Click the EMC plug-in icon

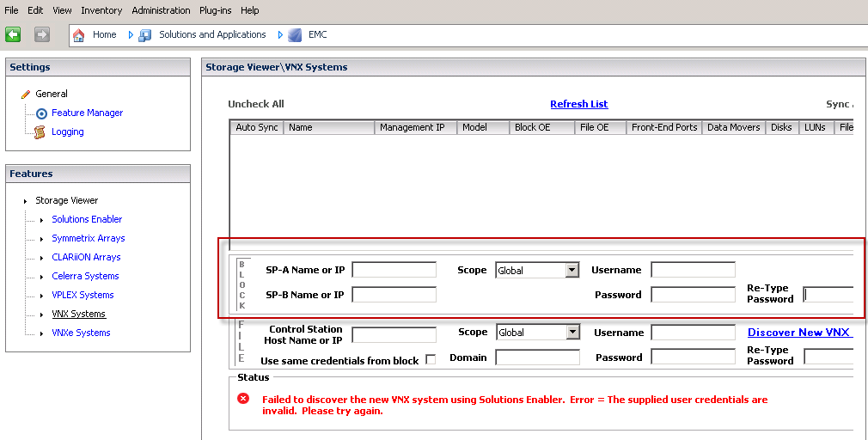(295, 35)
